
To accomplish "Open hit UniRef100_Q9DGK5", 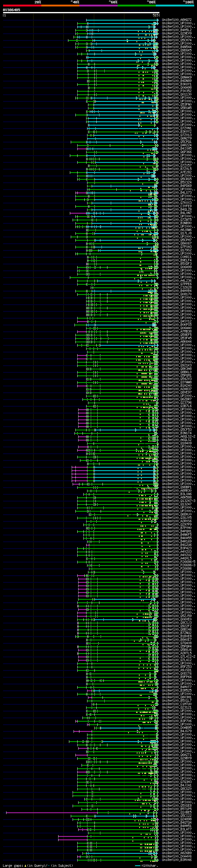I will (x=177, y=50).
